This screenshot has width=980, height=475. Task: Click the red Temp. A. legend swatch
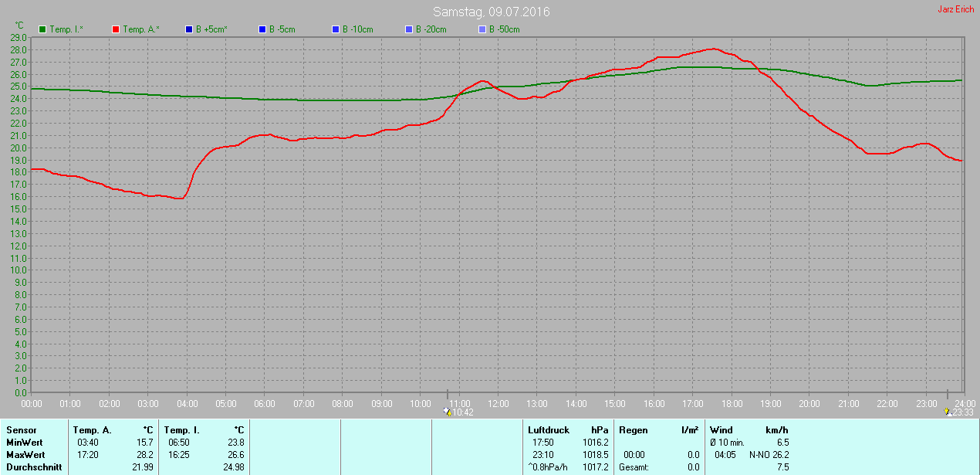tap(116, 29)
